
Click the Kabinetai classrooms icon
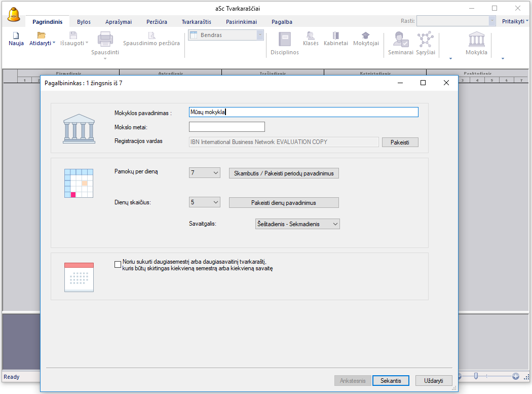(x=335, y=36)
